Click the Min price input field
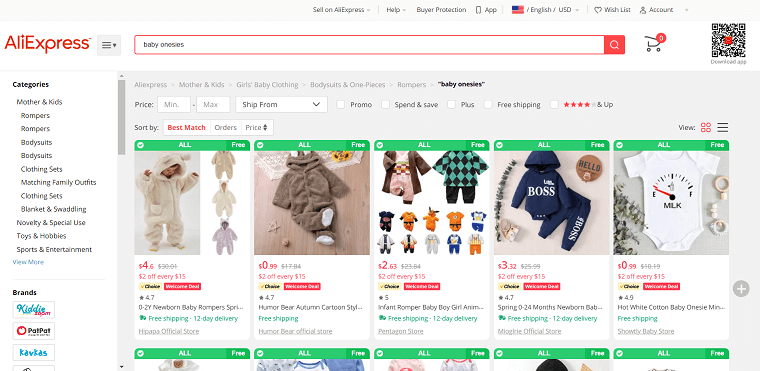 coord(174,104)
